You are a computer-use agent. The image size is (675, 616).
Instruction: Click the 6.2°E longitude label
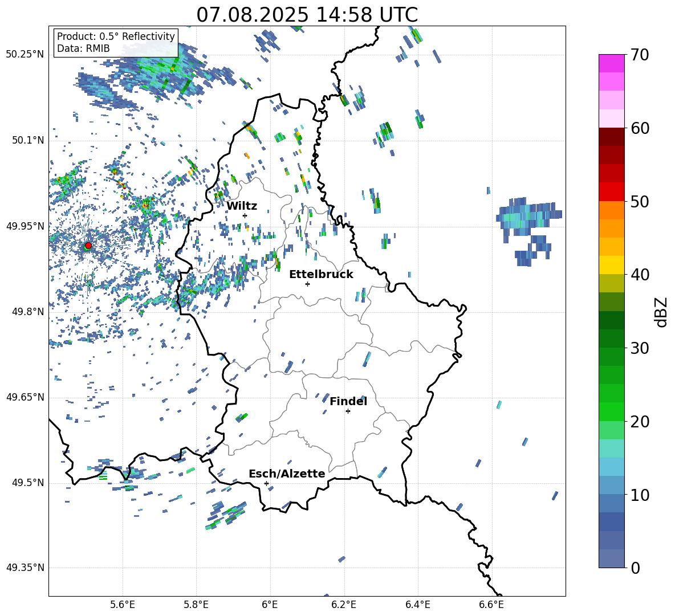(344, 605)
